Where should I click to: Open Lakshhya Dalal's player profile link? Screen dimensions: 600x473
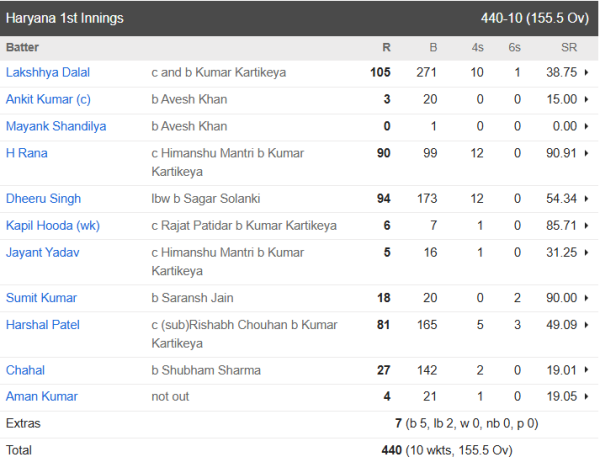[x=48, y=72]
